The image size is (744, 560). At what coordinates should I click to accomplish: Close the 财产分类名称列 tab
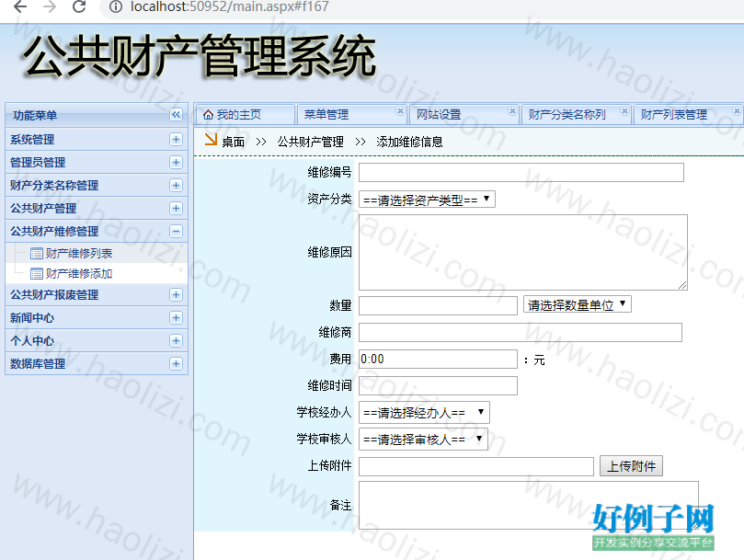point(624,110)
